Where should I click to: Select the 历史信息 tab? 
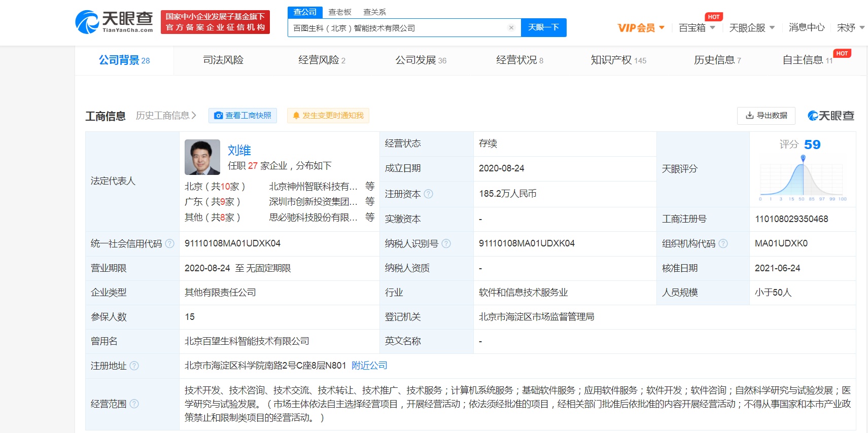pos(717,60)
